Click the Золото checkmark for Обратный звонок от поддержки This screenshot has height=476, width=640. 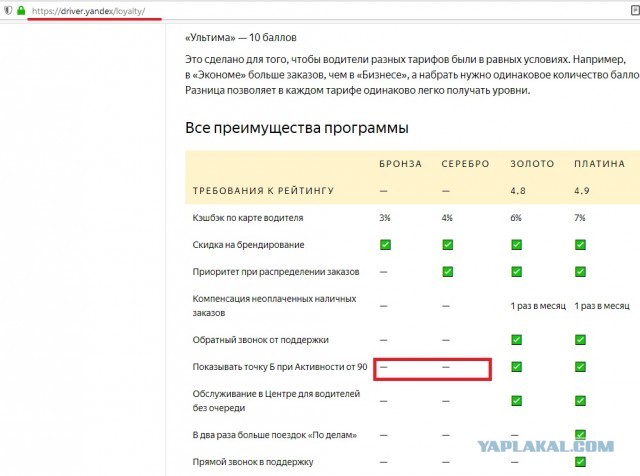[516, 340]
